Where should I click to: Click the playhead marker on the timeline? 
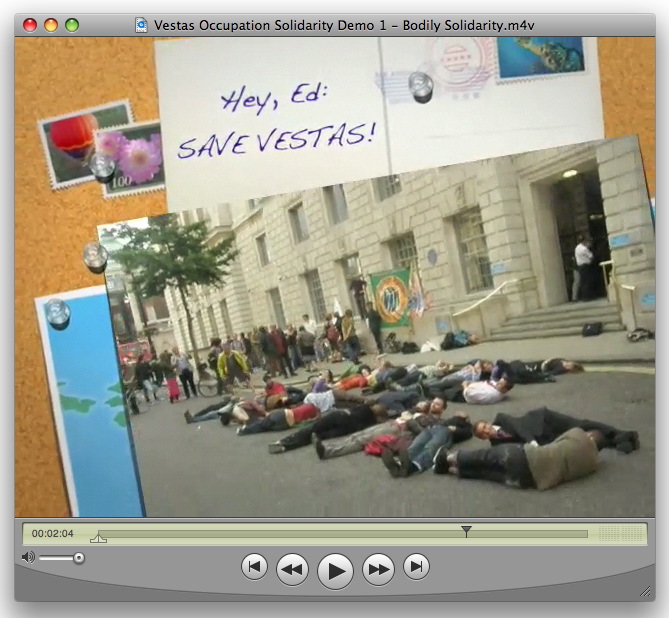click(x=467, y=531)
